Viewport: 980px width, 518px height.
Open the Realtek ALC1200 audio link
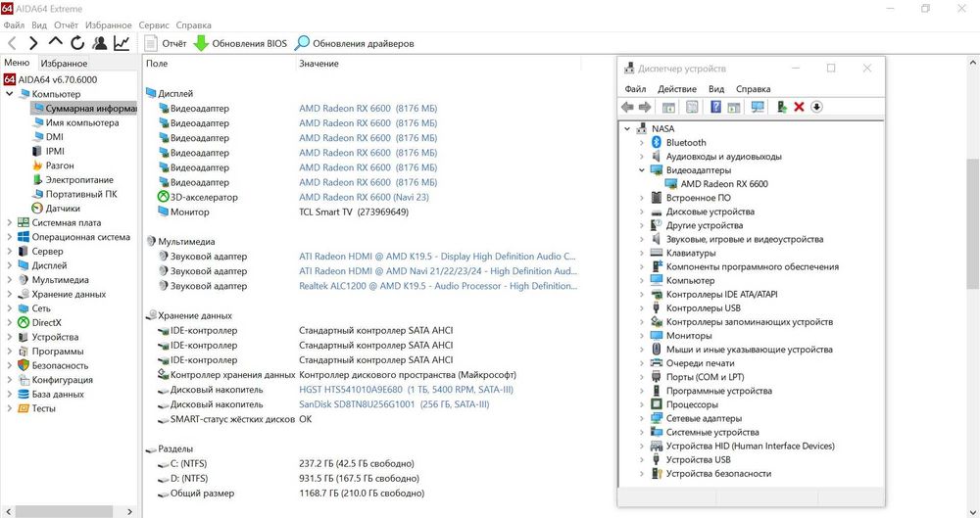437,286
